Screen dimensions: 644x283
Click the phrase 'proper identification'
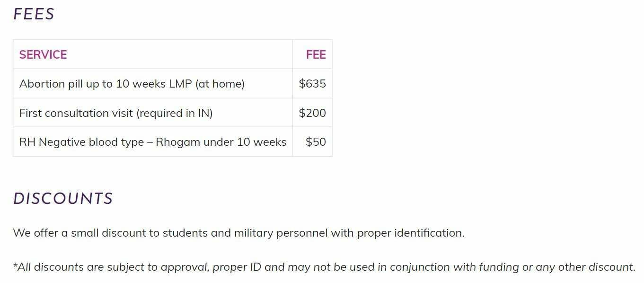[x=410, y=233]
